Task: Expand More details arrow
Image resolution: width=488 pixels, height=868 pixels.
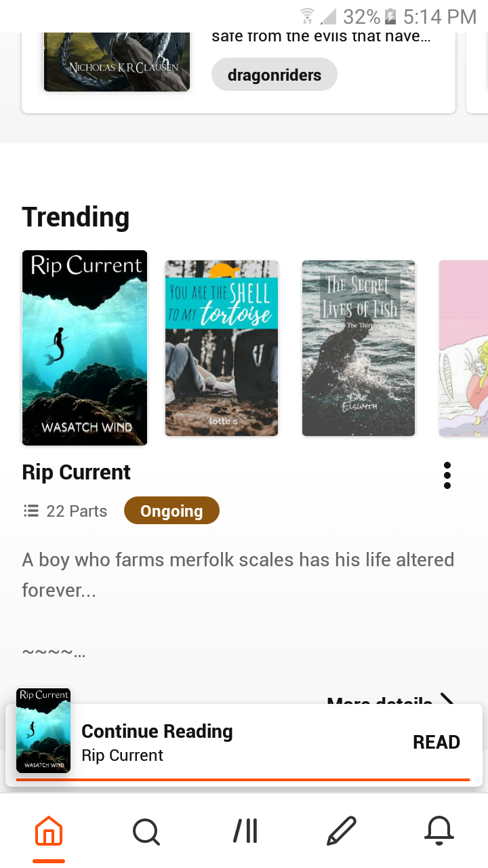Action: point(447,700)
